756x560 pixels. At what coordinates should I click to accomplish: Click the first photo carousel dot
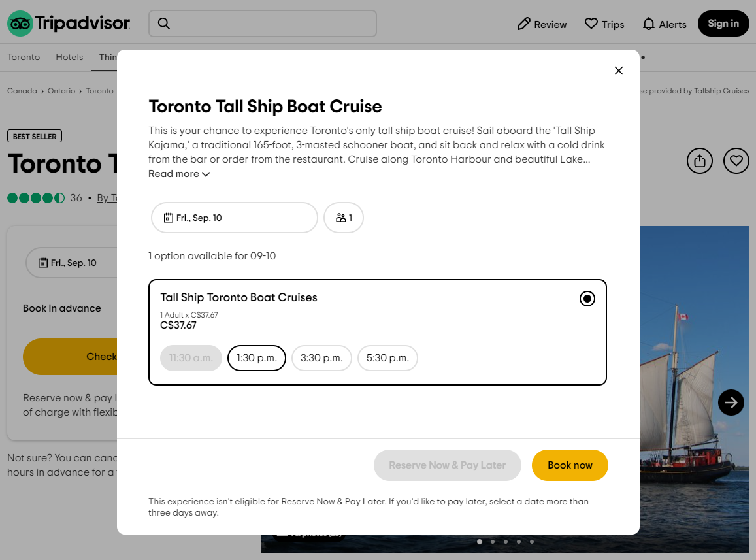(x=479, y=542)
